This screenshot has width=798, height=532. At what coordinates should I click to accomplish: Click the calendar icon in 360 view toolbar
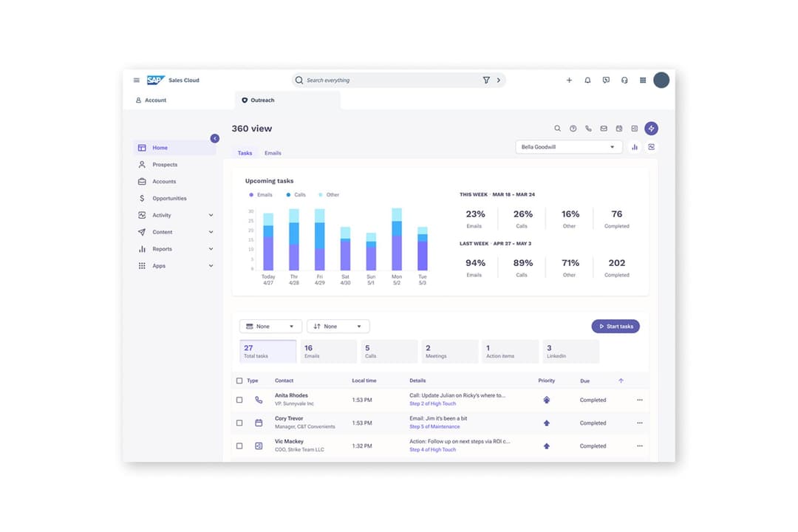(619, 129)
